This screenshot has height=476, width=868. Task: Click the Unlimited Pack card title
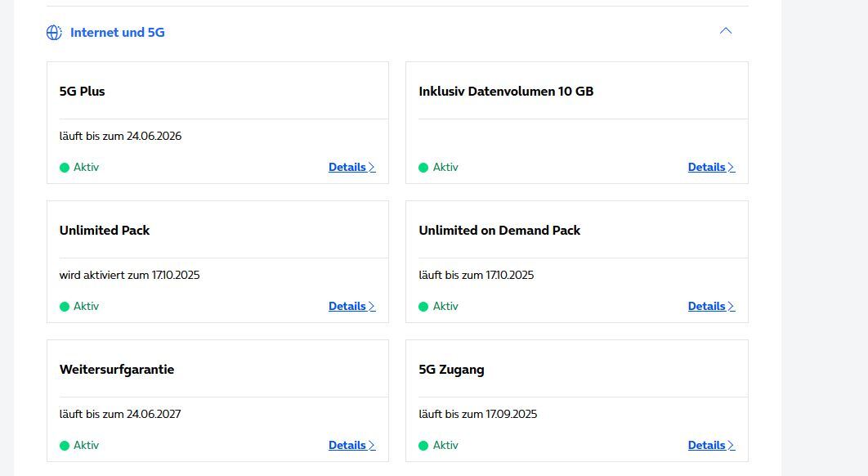coord(105,231)
